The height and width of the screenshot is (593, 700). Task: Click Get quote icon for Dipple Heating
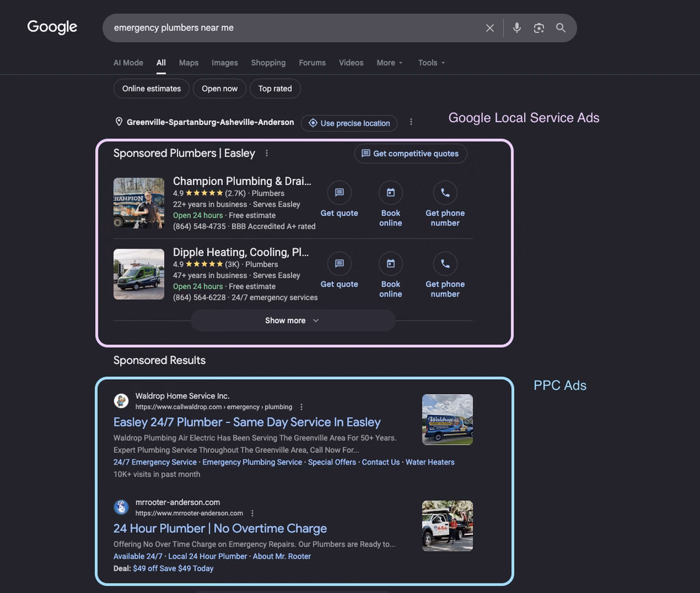coord(339,263)
